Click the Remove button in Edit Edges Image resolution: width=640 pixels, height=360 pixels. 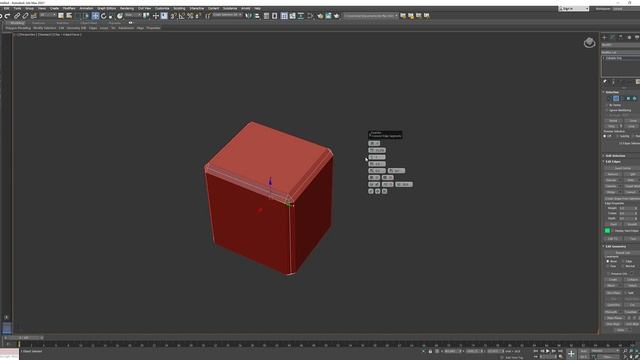[612, 174]
